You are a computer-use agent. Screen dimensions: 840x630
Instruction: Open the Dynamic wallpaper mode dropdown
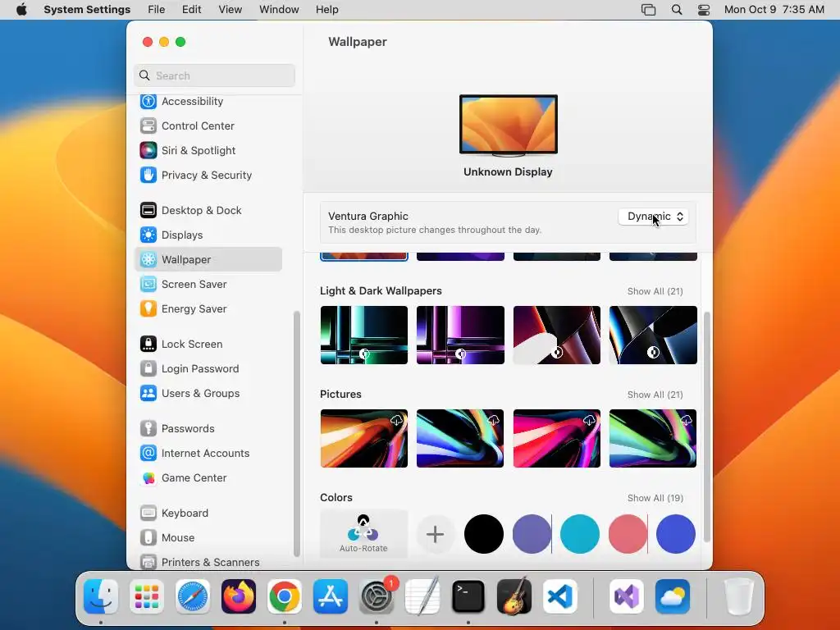[654, 217]
